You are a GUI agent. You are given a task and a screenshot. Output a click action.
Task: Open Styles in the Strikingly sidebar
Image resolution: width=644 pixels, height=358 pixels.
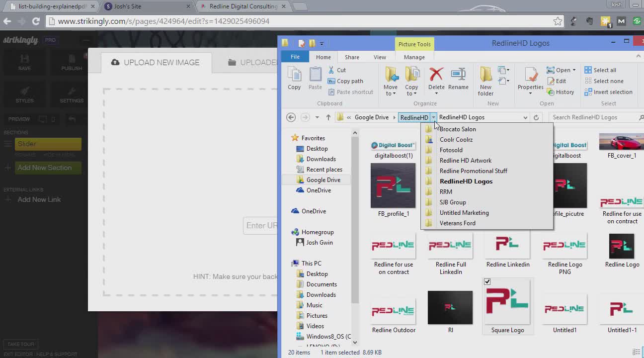point(24,94)
